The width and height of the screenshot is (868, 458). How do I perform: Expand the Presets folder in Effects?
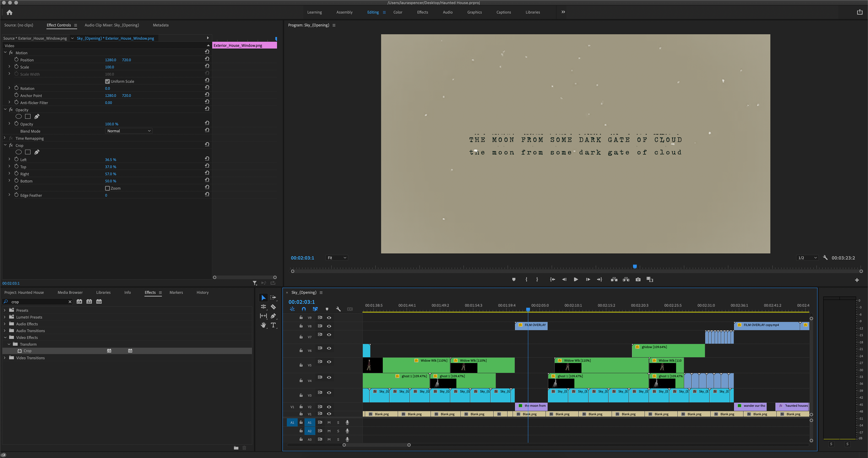tap(5, 310)
